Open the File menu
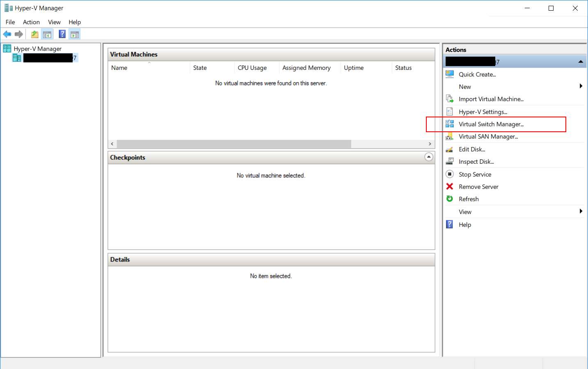 coord(10,22)
